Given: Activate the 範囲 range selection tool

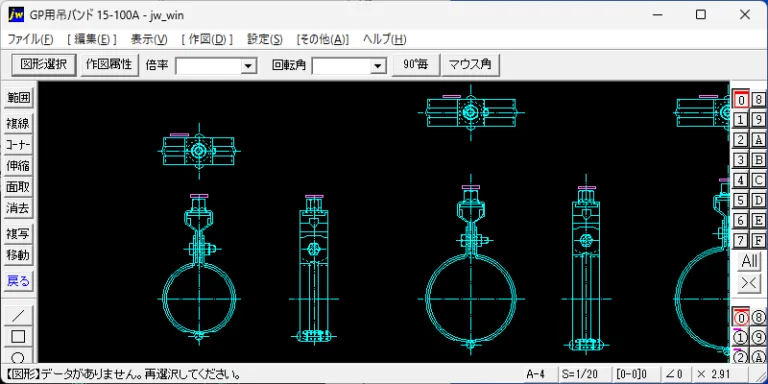Looking at the screenshot, I should [18, 98].
